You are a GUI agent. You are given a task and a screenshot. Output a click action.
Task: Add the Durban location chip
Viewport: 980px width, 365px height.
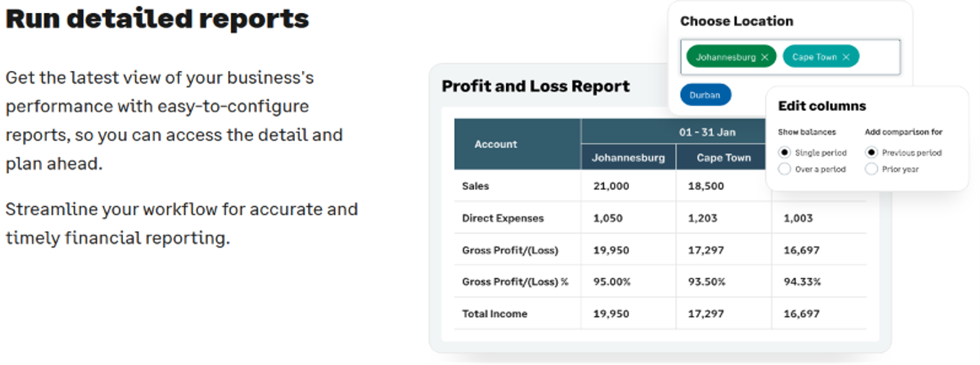[x=705, y=95]
